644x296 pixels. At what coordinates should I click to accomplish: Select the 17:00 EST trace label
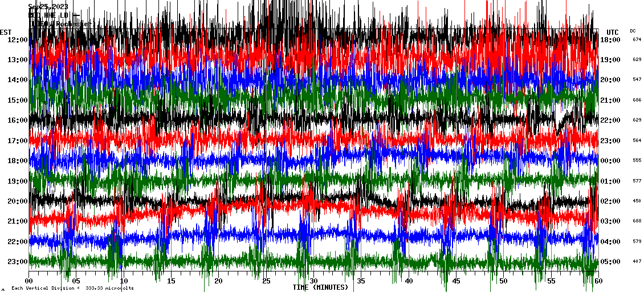[17, 141]
